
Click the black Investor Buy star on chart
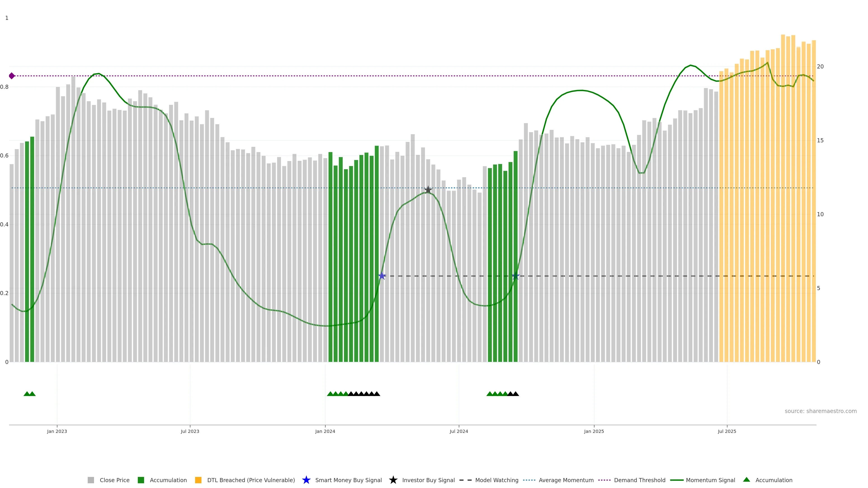click(428, 190)
